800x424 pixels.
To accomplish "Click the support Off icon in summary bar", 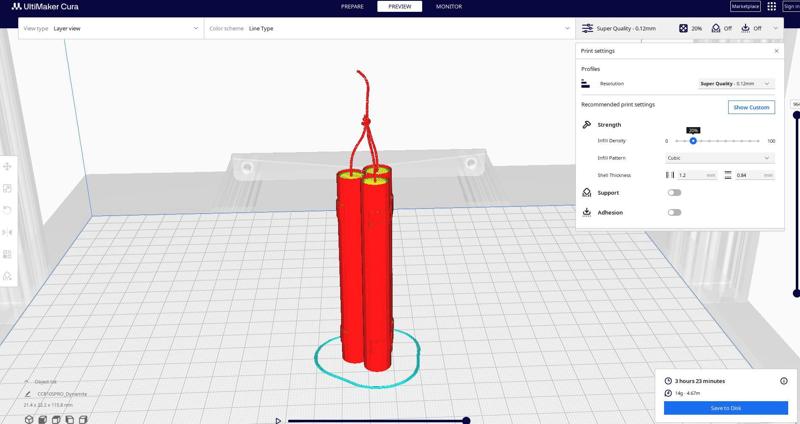I will (x=716, y=29).
